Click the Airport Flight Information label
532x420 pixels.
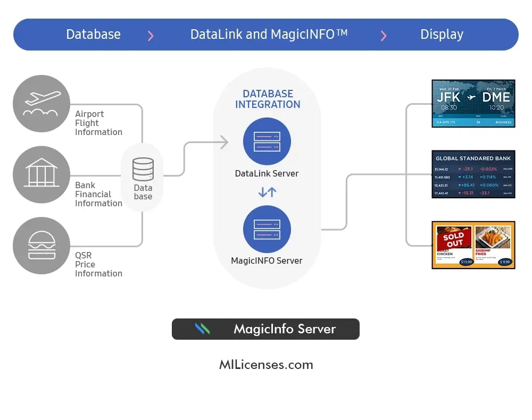99,123
